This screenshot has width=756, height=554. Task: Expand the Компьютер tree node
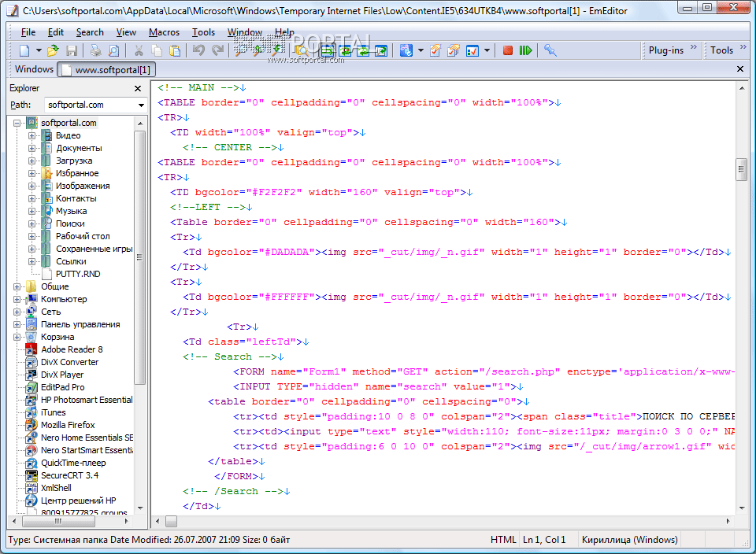pos(17,299)
